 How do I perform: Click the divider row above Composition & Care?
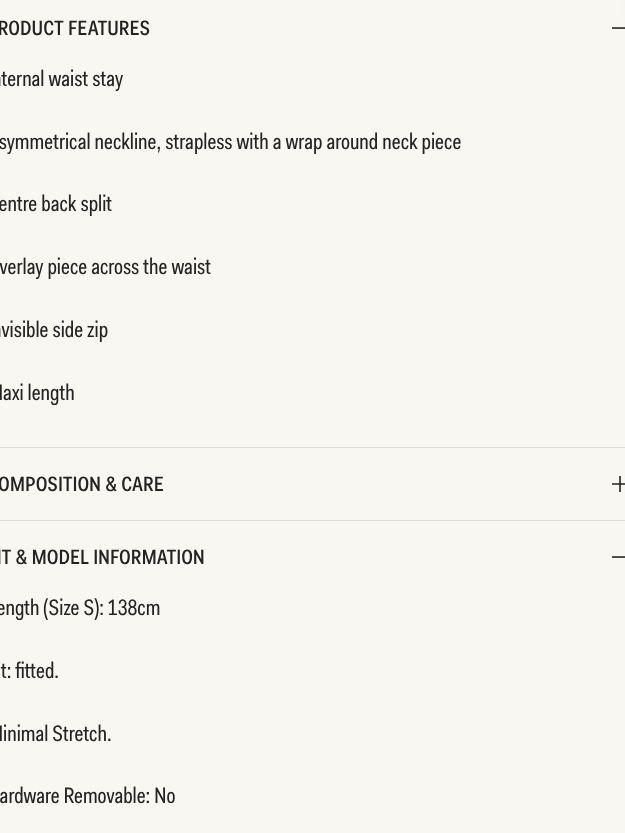click(x=312, y=447)
